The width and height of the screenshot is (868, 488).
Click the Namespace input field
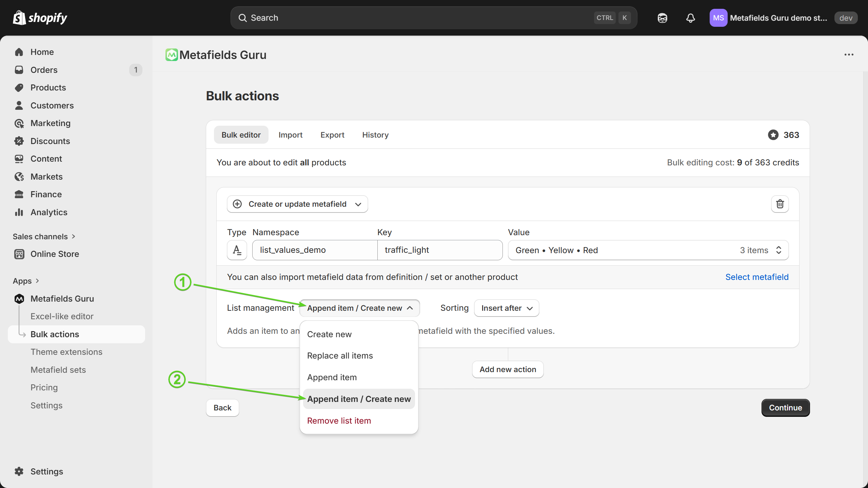(x=314, y=250)
